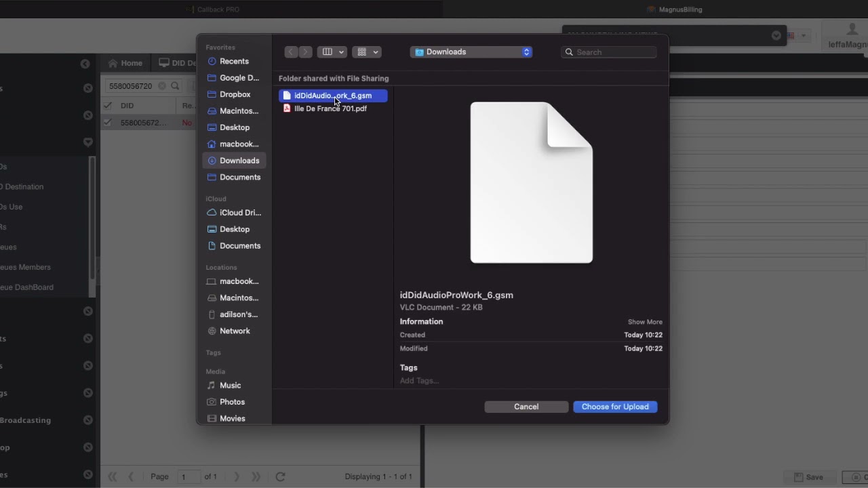
Task: Click the page number input field
Action: [189, 476]
